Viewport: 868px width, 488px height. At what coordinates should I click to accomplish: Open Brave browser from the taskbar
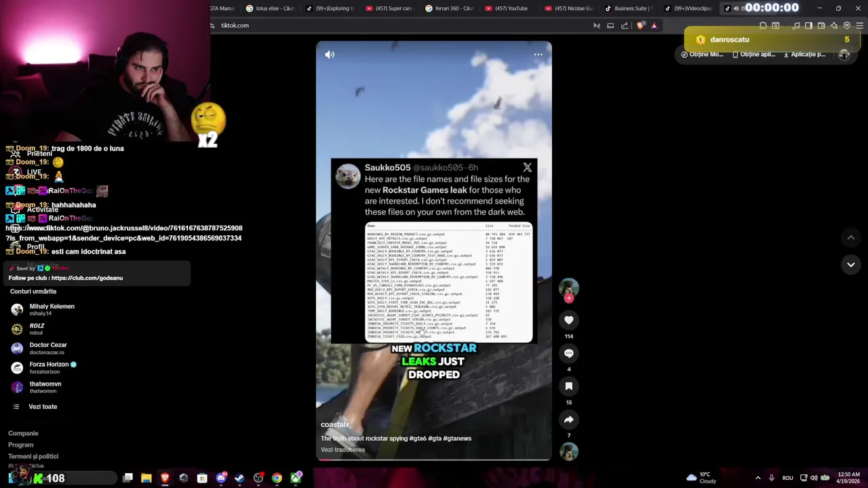[165, 478]
